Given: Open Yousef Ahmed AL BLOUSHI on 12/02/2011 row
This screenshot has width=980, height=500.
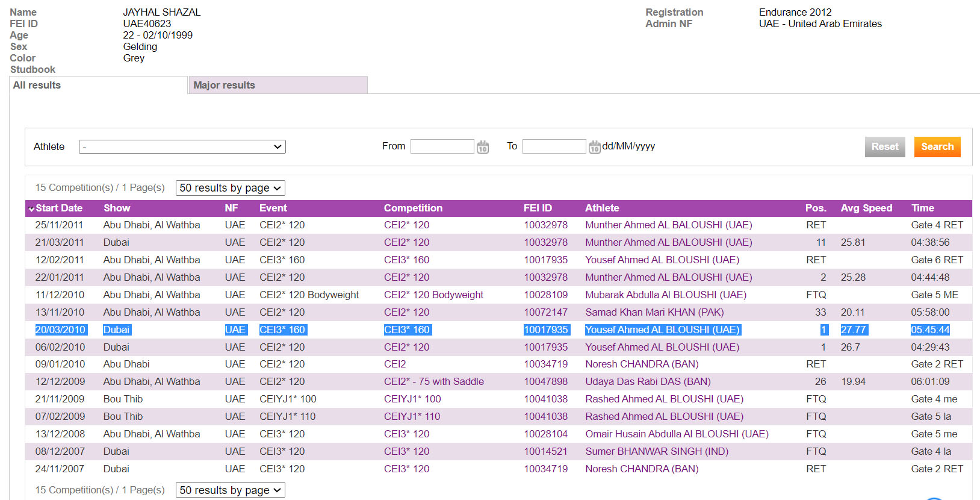Looking at the screenshot, I should (662, 260).
